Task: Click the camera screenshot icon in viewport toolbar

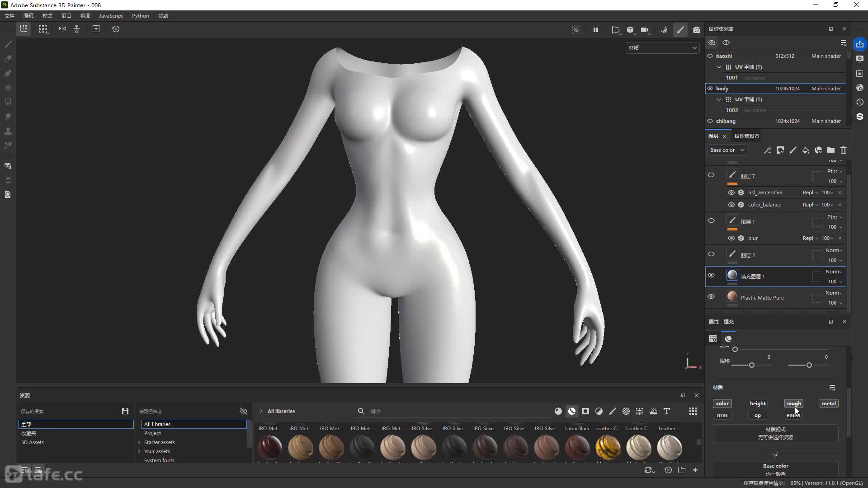Action: [x=697, y=30]
